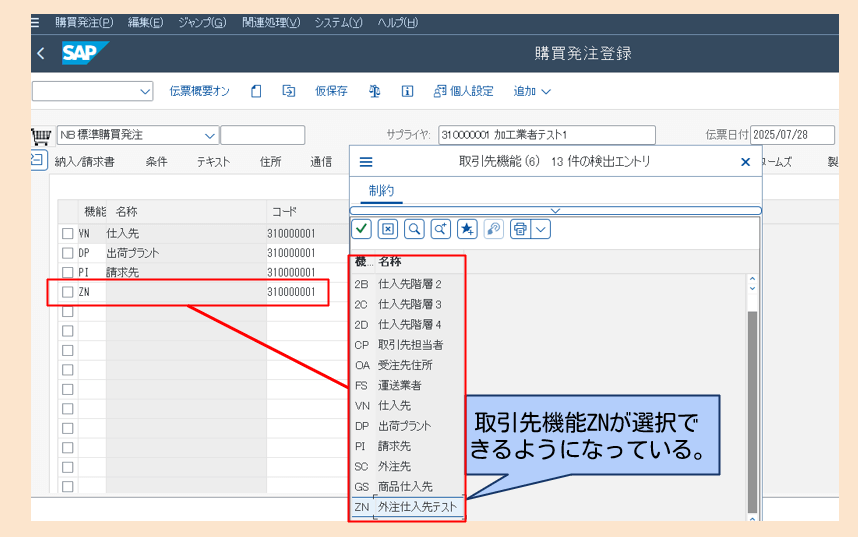Click the SAP logo
Image resolution: width=858 pixels, height=537 pixels.
tap(85, 53)
